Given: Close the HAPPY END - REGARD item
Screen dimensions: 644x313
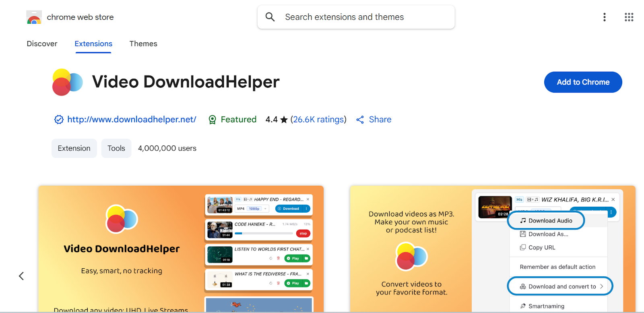Looking at the screenshot, I should 308,199.
